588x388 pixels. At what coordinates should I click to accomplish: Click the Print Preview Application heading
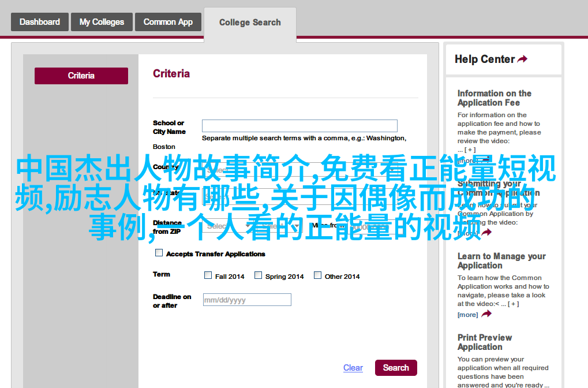point(485,342)
